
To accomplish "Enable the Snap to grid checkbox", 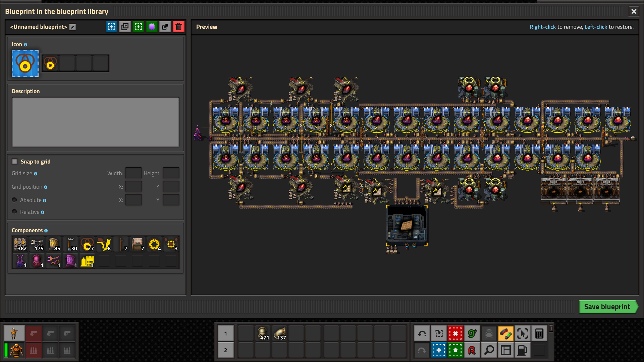I will point(15,162).
